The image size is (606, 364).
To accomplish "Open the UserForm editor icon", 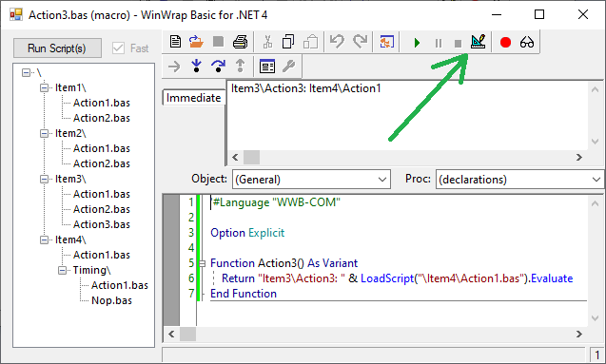I will (x=386, y=42).
